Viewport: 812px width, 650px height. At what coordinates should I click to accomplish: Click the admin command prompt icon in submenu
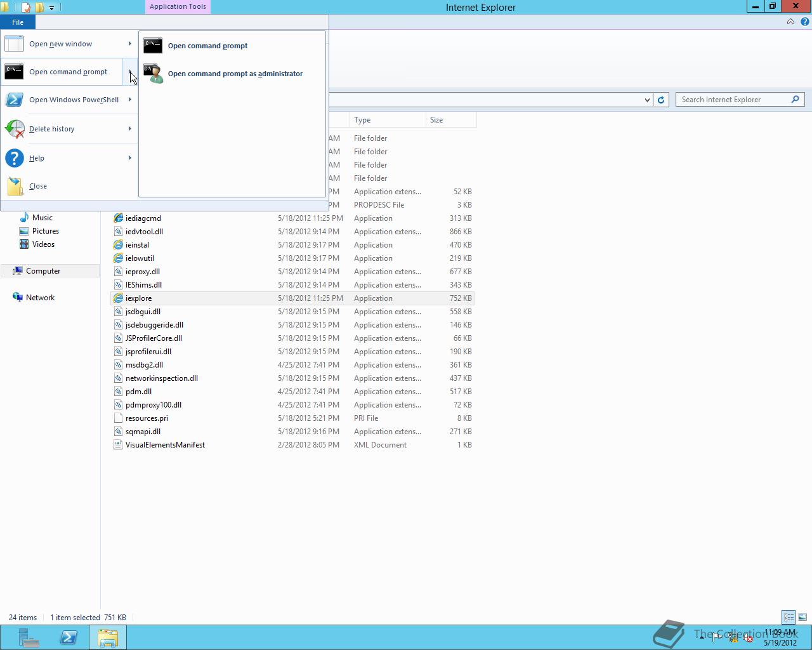[153, 74]
